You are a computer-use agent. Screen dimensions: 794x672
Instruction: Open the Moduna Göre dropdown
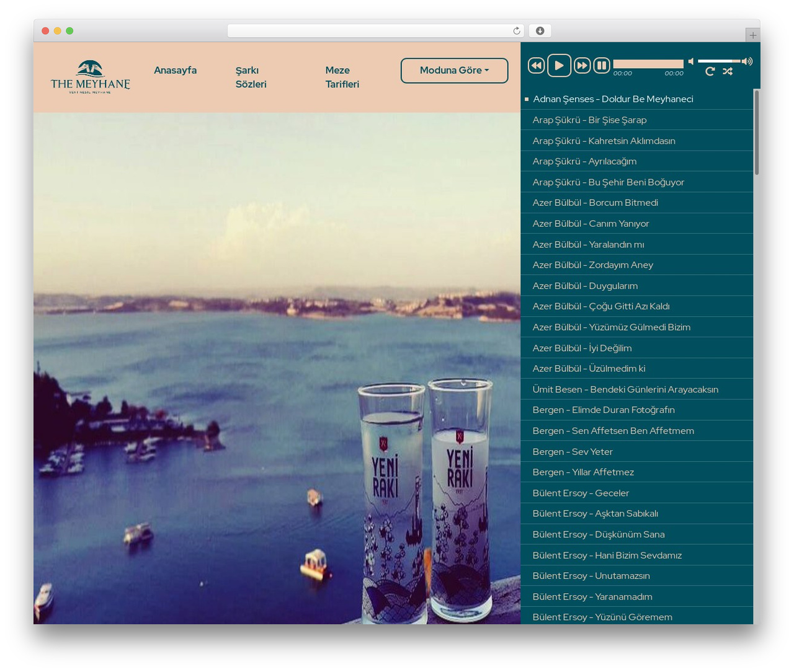click(x=454, y=71)
